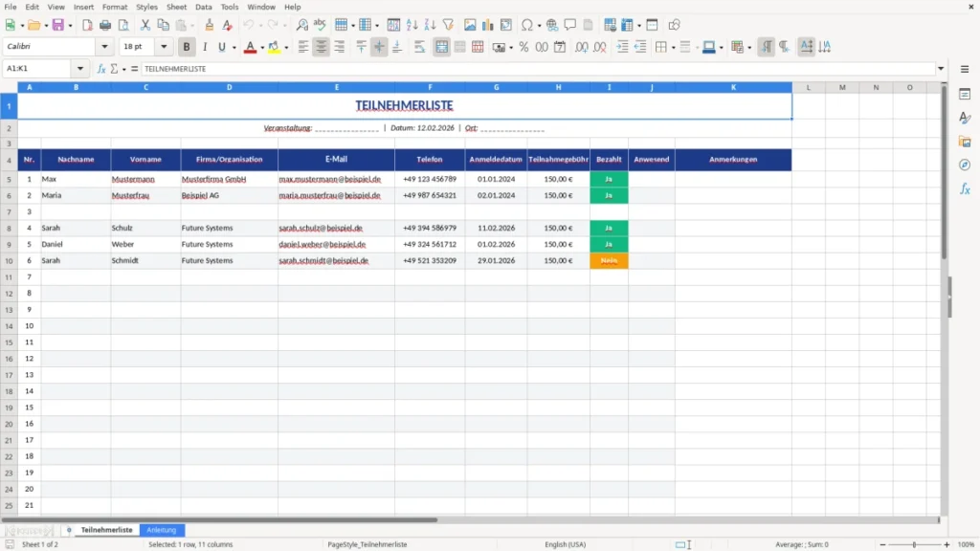
Task: Click Merge and Center Cells icon
Action: pyautogui.click(x=441, y=47)
